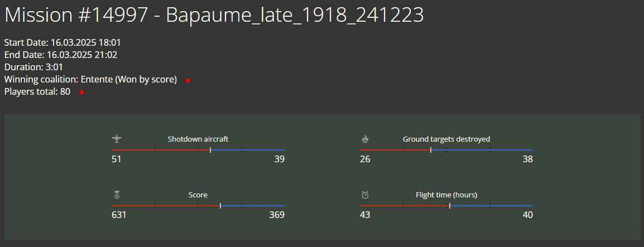This screenshot has height=247, width=644.
Task: Click the airplane icon beside Shotdown aircraft
Action: click(x=117, y=139)
